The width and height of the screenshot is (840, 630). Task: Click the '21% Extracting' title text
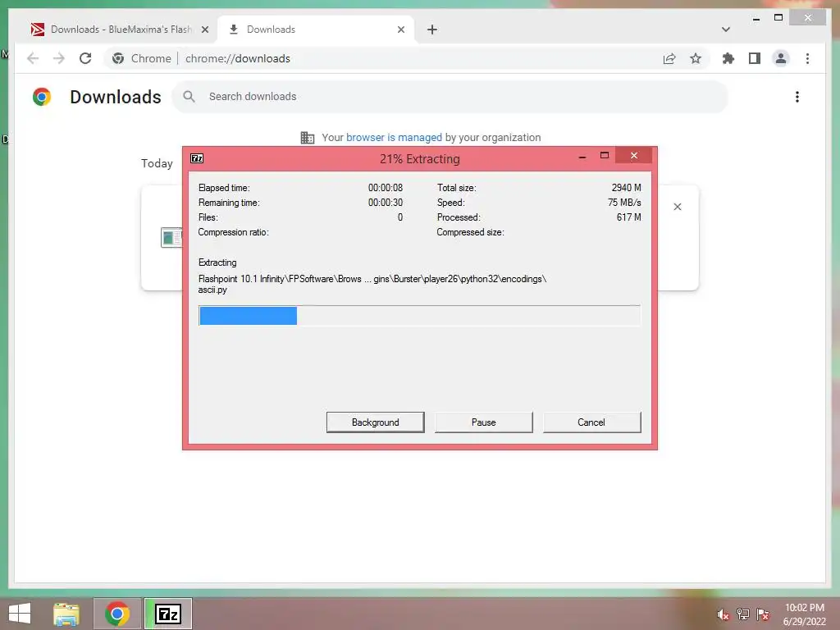(x=419, y=158)
